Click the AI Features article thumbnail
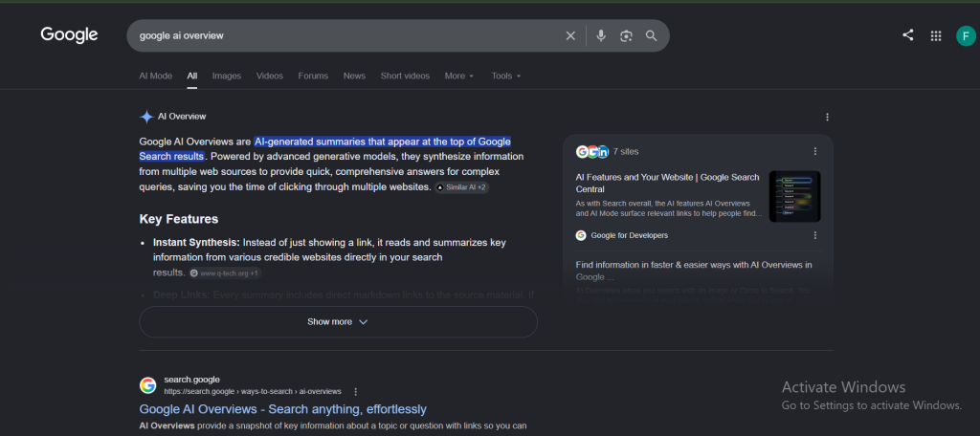Viewport: 980px width, 436px height. coord(794,196)
